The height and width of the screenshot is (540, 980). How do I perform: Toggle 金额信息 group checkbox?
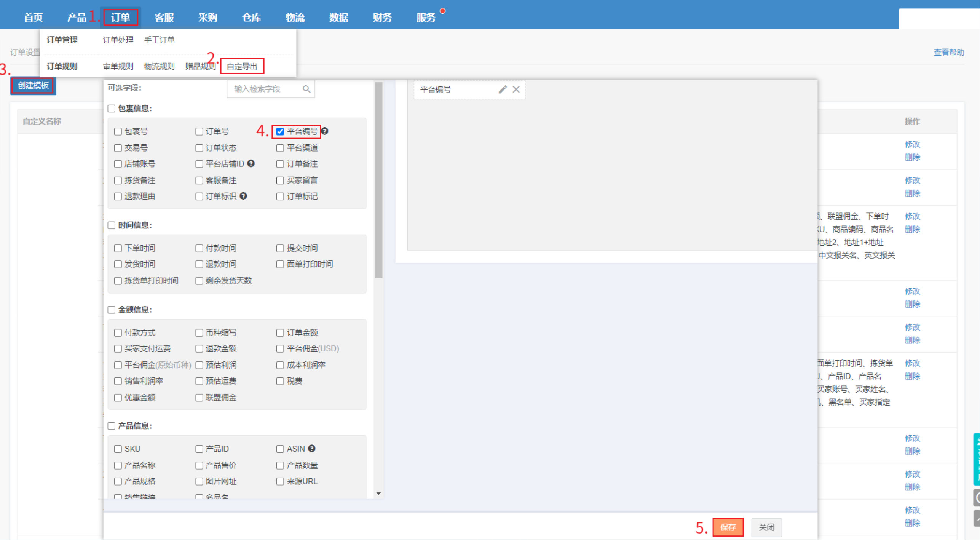click(112, 310)
